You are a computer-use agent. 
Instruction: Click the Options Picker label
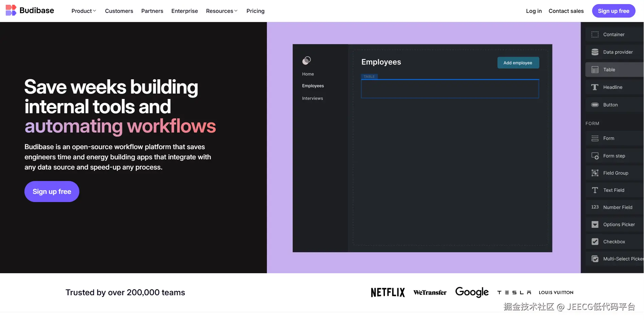(x=619, y=224)
